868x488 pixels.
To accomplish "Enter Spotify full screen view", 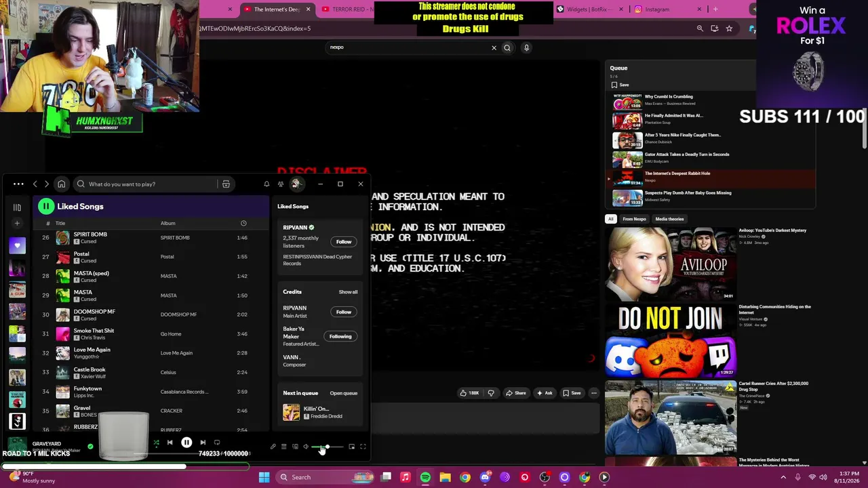I will [363, 447].
